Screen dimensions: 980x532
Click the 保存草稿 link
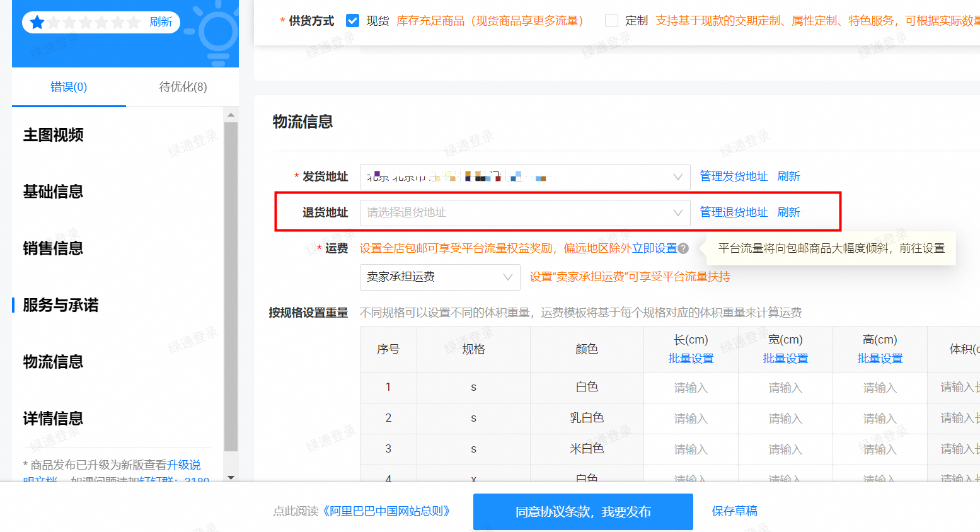[734, 511]
